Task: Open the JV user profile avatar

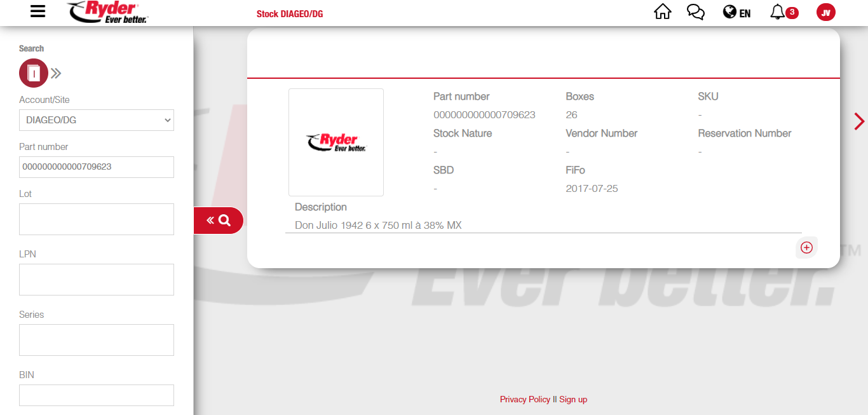Action: coord(825,12)
